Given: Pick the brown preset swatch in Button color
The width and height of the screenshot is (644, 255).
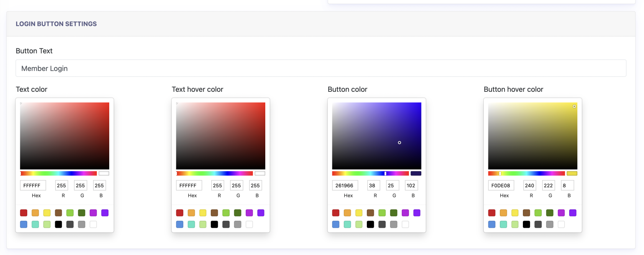Looking at the screenshot, I should coord(370,213).
